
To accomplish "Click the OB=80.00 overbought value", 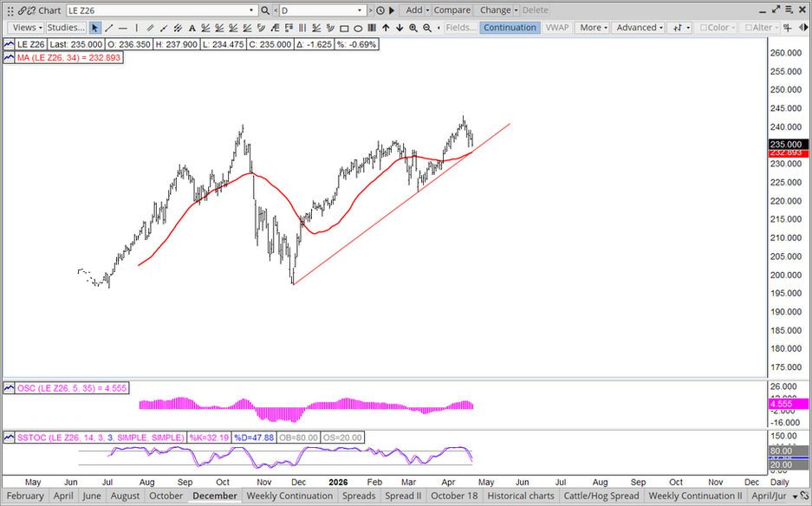I will [298, 438].
